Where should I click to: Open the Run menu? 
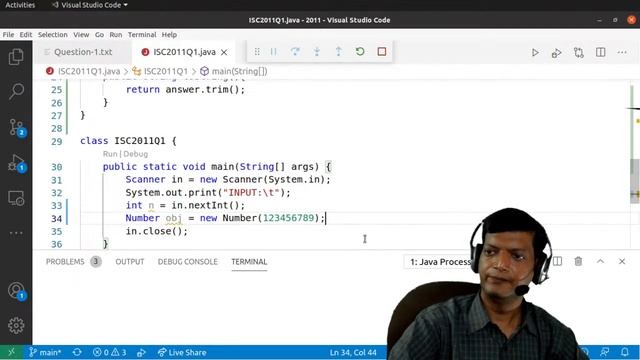coord(116,35)
